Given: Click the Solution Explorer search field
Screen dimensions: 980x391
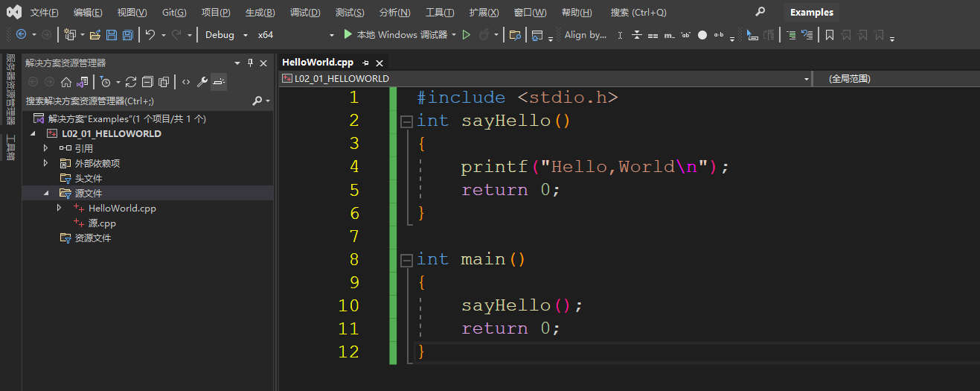Looking at the screenshot, I should click(140, 101).
